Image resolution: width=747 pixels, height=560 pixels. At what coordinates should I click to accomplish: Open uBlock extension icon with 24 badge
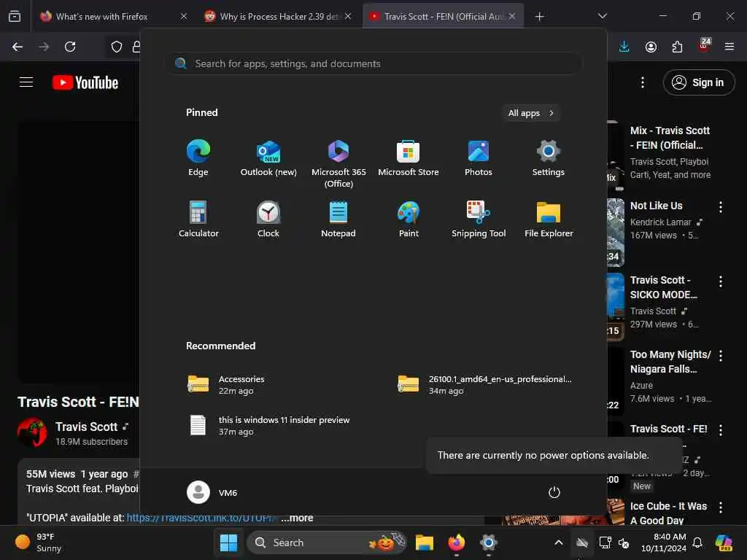704,46
